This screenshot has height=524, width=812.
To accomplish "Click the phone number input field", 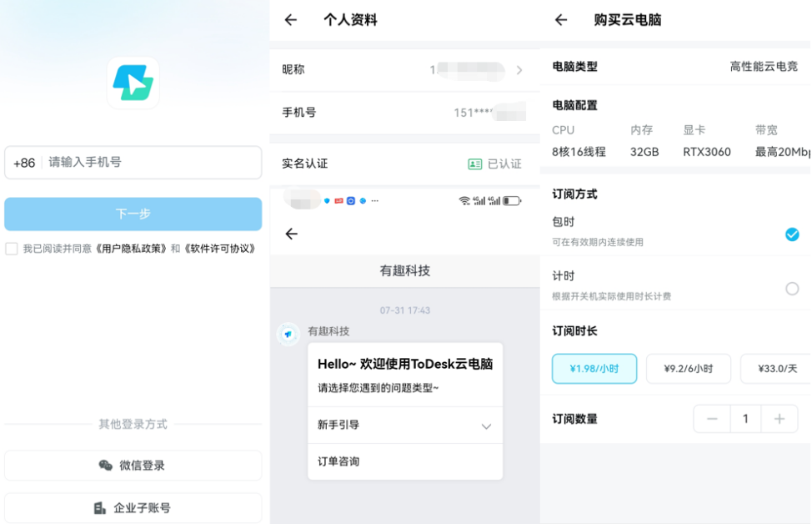I will tap(133, 162).
